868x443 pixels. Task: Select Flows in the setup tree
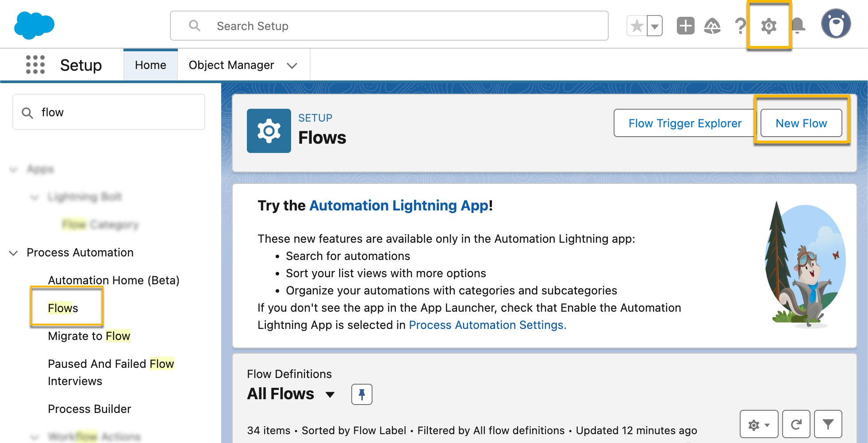click(63, 308)
